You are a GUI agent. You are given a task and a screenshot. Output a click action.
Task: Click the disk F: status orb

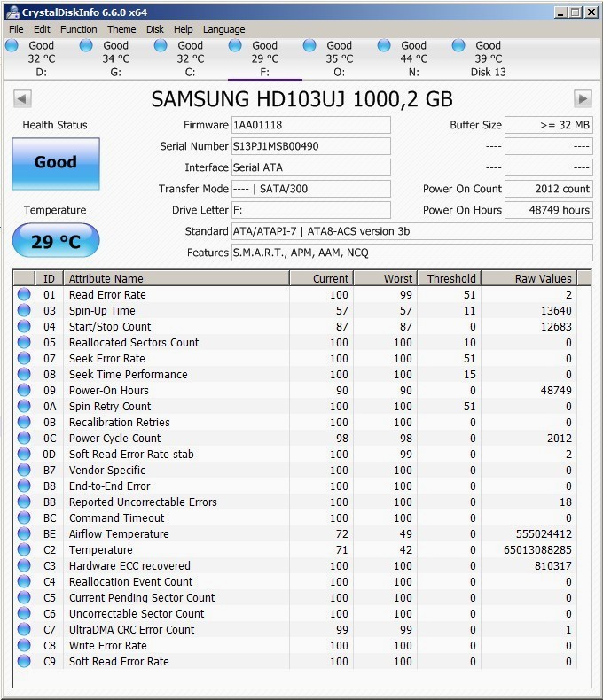pyautogui.click(x=235, y=45)
